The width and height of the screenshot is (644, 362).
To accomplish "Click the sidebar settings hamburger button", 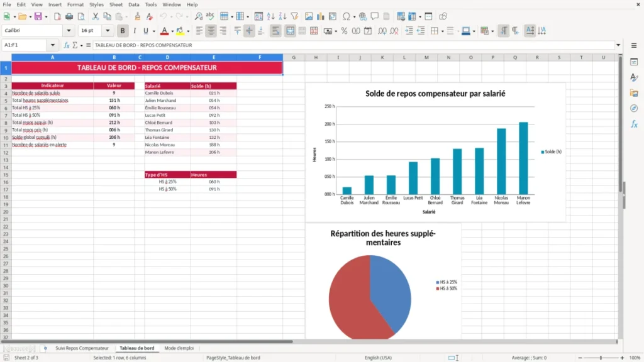I will coord(634,45).
